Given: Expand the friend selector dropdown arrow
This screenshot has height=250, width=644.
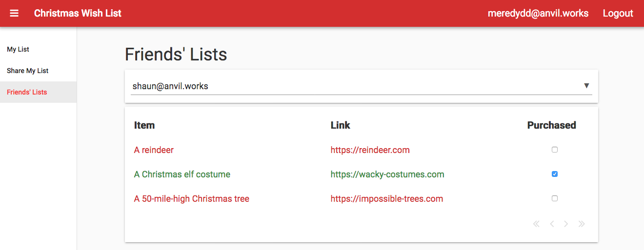Looking at the screenshot, I should click(x=586, y=86).
